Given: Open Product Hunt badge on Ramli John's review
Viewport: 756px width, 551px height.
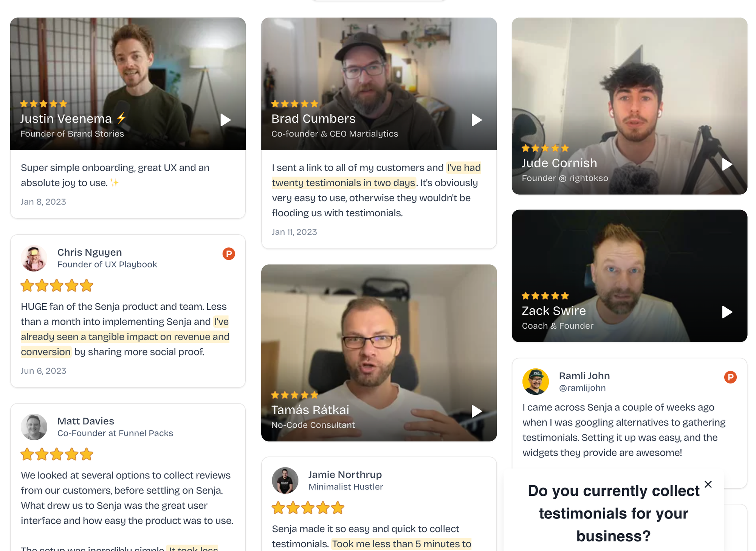Looking at the screenshot, I should click(x=730, y=377).
